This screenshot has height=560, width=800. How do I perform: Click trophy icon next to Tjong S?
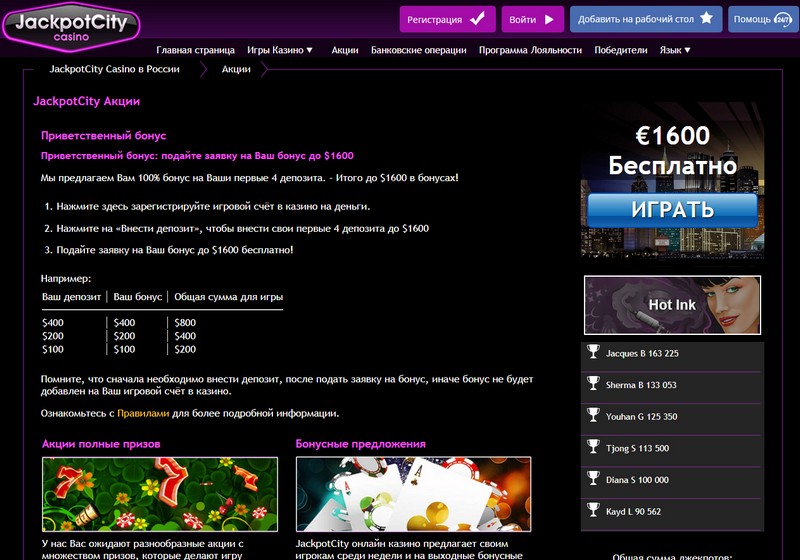point(593,446)
